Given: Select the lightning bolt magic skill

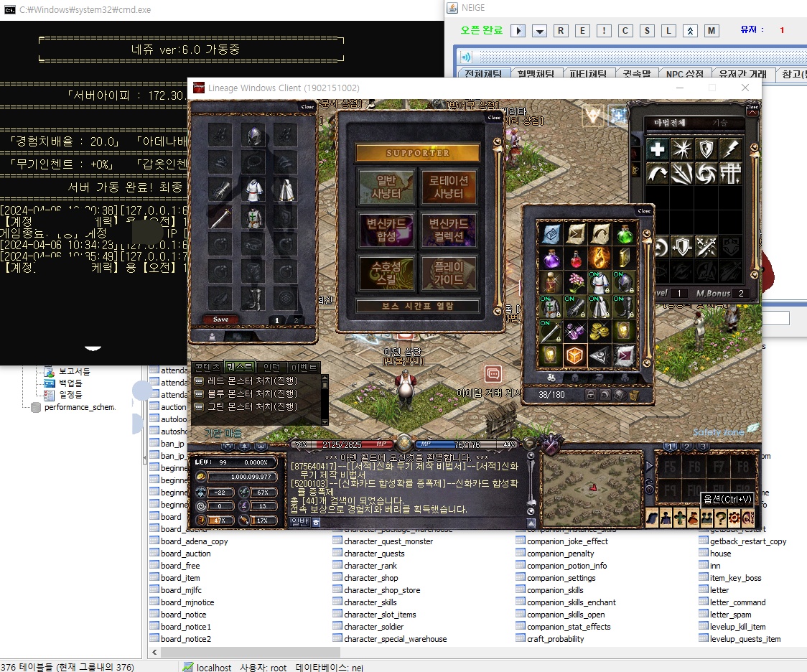Looking at the screenshot, I should [730, 149].
